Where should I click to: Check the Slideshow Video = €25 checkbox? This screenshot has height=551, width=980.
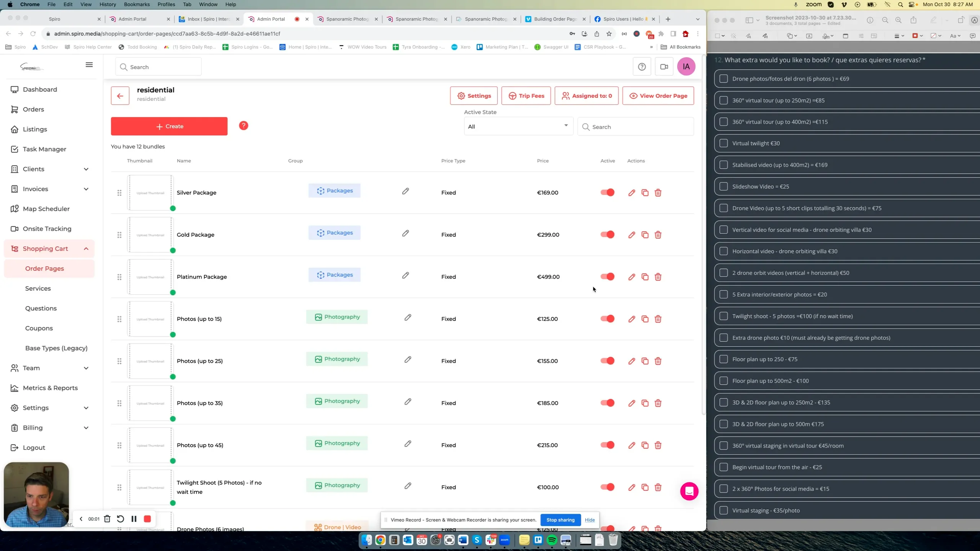(724, 186)
